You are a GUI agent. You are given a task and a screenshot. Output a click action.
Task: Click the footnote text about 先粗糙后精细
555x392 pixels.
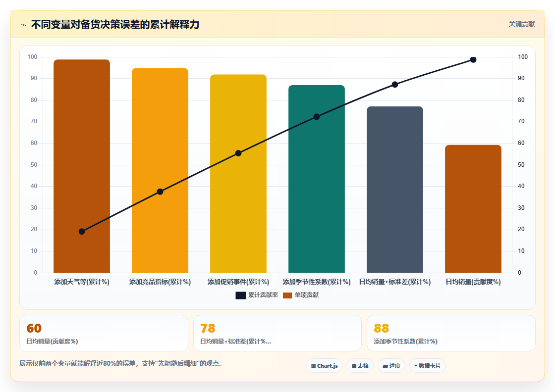coord(121,364)
